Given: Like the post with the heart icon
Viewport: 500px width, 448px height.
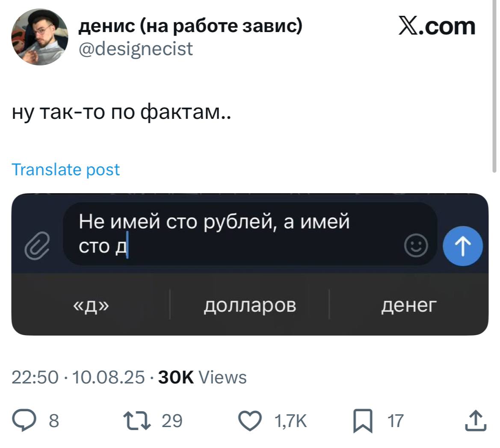Looking at the screenshot, I should click(x=251, y=421).
